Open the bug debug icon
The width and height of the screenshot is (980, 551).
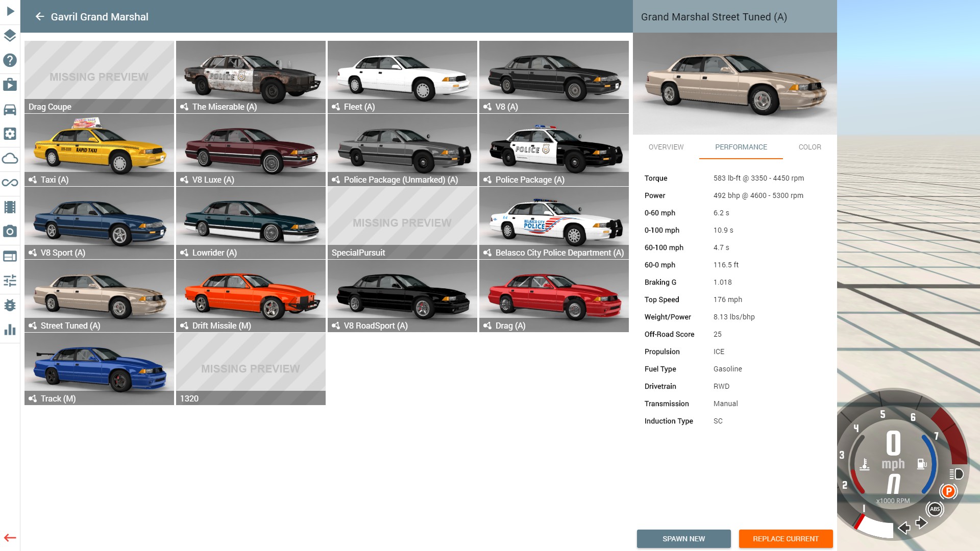(10, 305)
